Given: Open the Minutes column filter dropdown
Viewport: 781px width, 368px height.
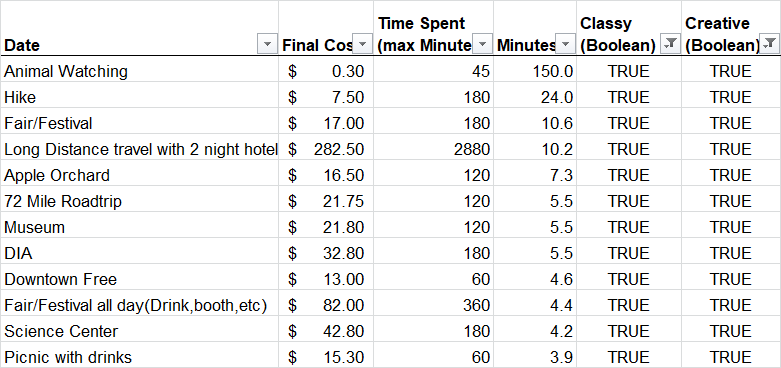Looking at the screenshot, I should pos(565,44).
